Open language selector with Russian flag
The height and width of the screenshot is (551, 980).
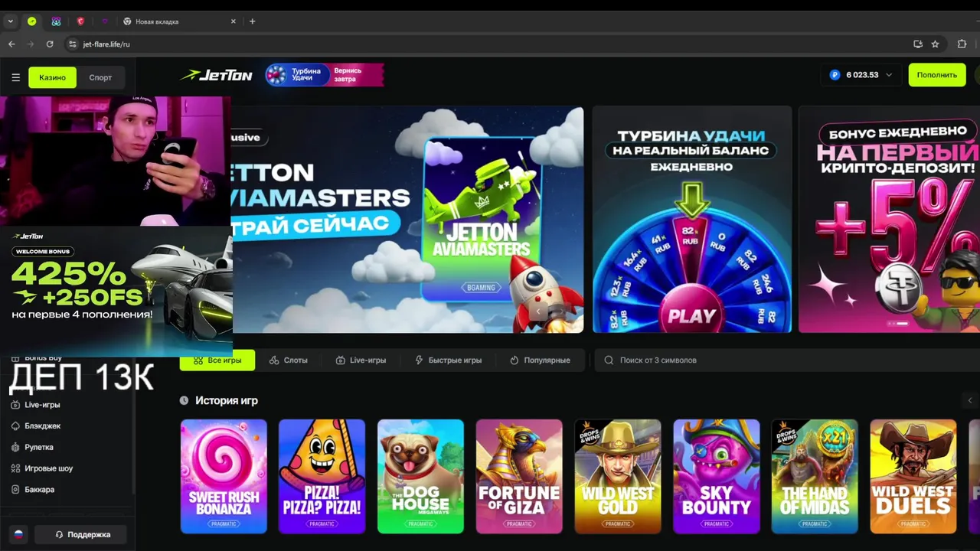pyautogui.click(x=18, y=534)
